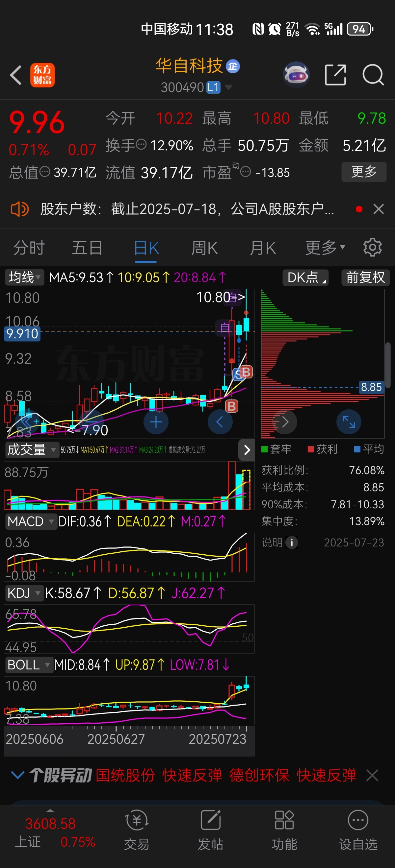Tap the enterprise badge beside 华自科技
This screenshot has height=868, width=395.
[233, 66]
